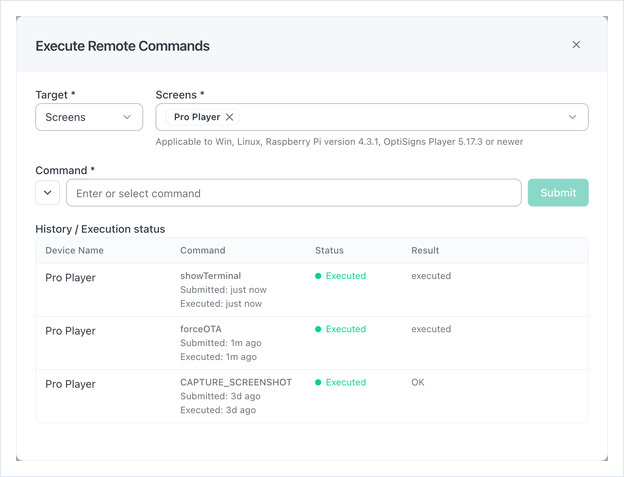This screenshot has width=624, height=477.
Task: Remove the Pro Player chip
Action: click(x=230, y=117)
